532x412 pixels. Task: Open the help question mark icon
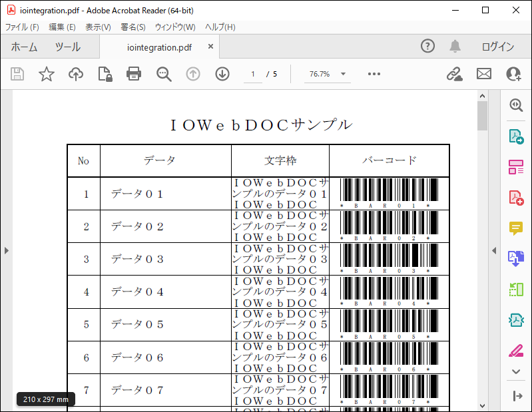427,46
